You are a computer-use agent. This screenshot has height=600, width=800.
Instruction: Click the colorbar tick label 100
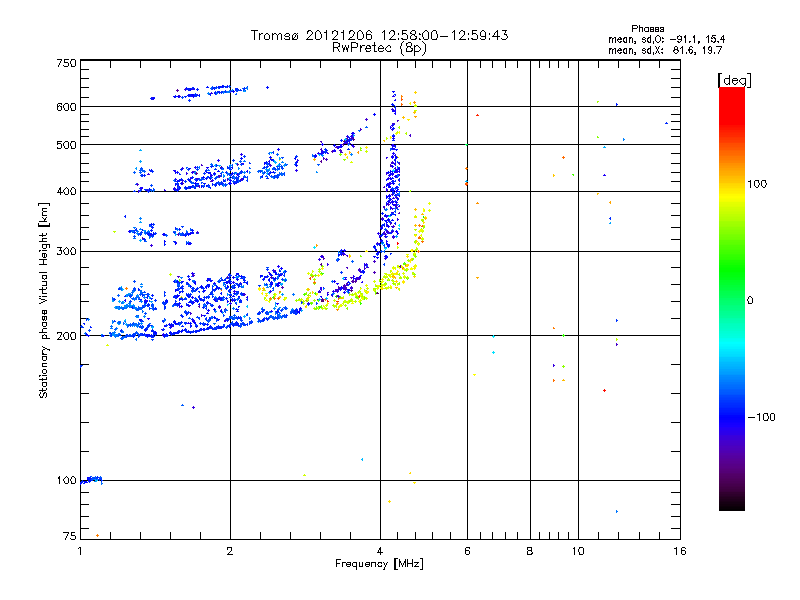pos(757,184)
